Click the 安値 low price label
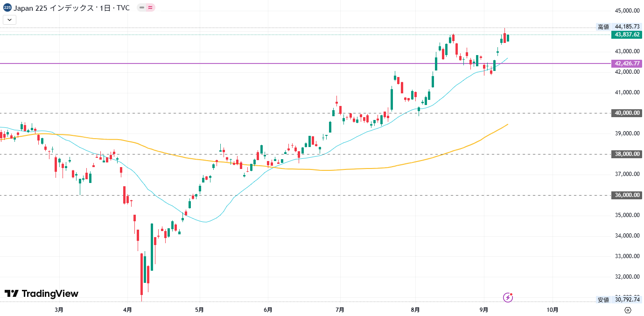This screenshot has height=316, width=644. point(603,300)
